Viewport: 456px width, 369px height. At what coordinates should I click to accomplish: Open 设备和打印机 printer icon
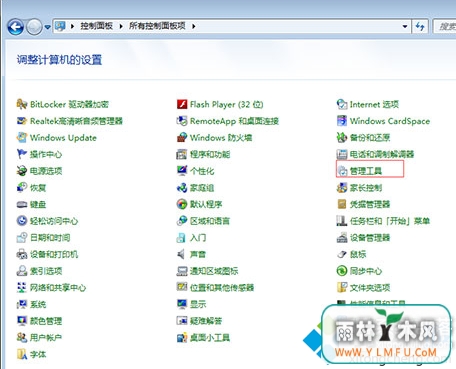[22, 254]
